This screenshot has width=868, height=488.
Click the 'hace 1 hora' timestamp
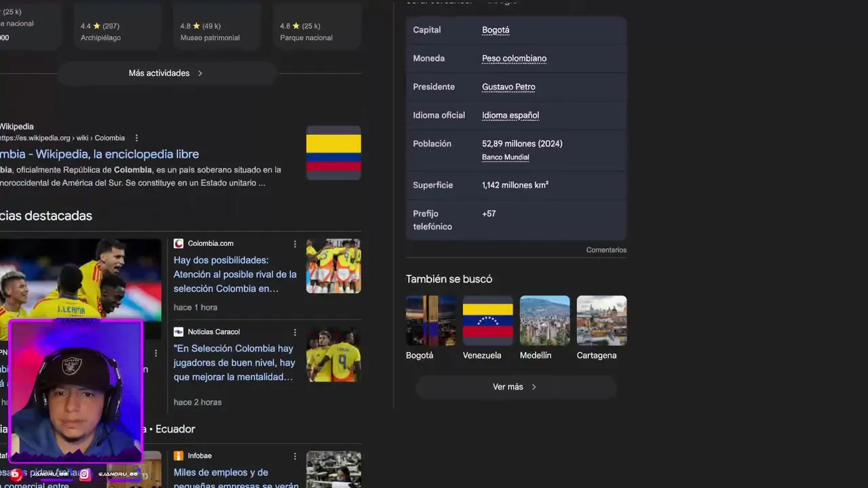click(195, 308)
